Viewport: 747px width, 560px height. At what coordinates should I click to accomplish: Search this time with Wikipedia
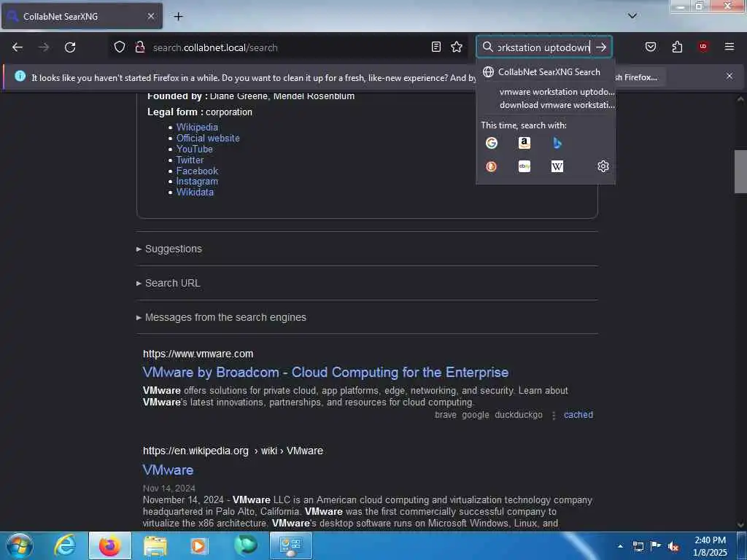tap(557, 166)
